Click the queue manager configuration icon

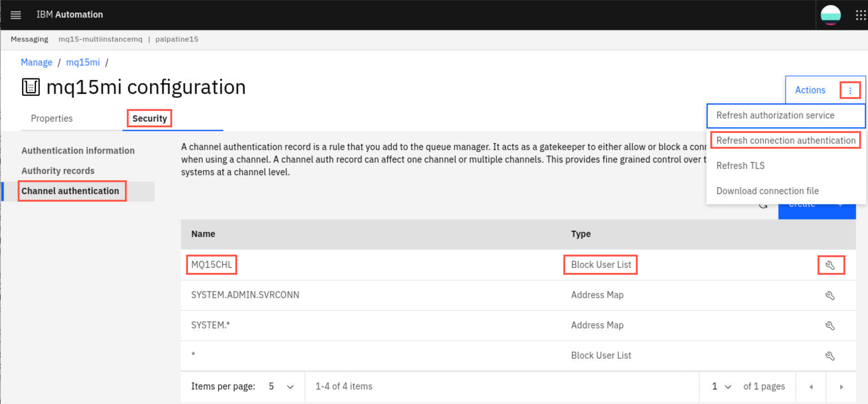31,87
